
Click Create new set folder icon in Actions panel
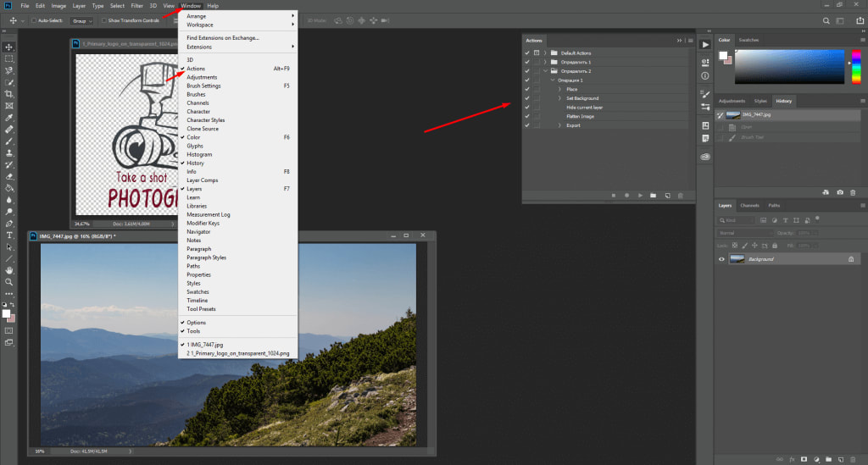tap(654, 196)
